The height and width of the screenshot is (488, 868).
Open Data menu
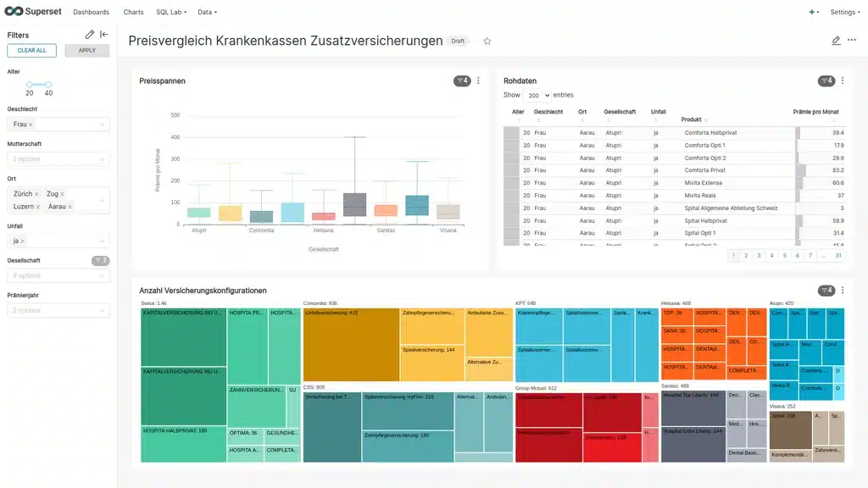tap(207, 12)
